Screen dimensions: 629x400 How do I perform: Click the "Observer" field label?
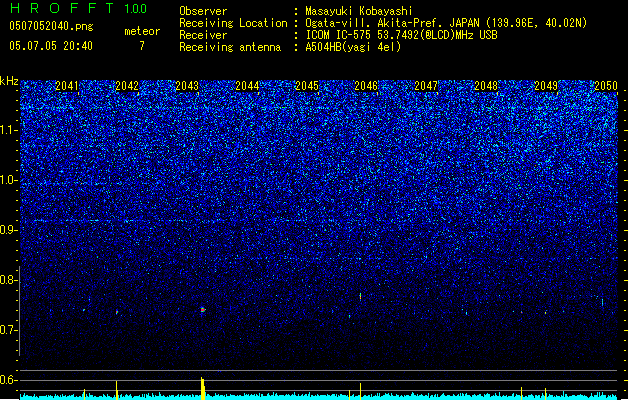pyautogui.click(x=203, y=11)
